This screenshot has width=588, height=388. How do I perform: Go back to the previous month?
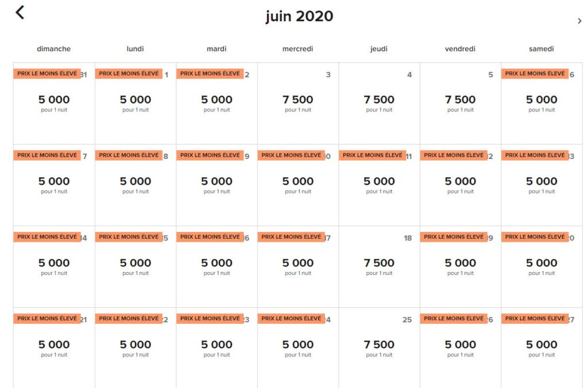(20, 13)
